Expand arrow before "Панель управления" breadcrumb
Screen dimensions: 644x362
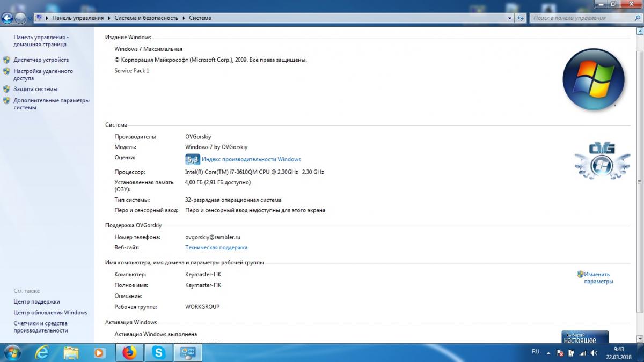[x=47, y=18]
